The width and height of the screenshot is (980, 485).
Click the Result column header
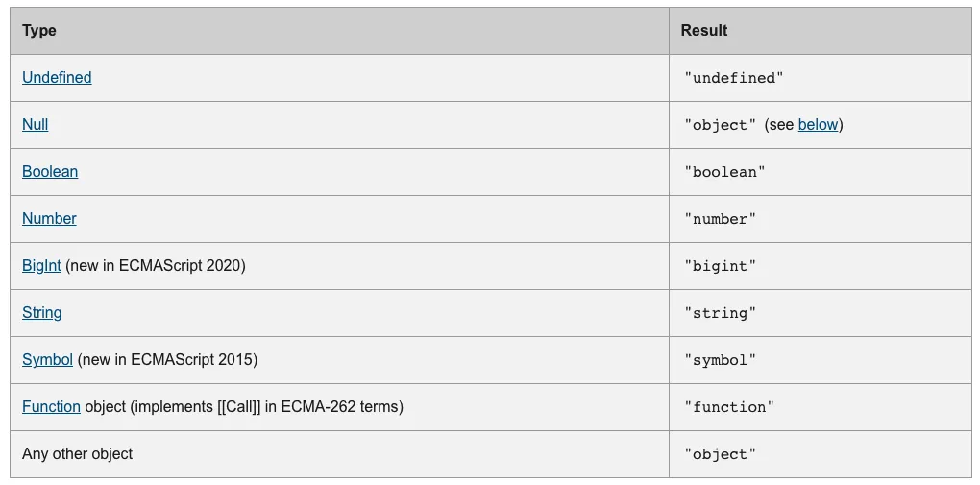[x=704, y=30]
